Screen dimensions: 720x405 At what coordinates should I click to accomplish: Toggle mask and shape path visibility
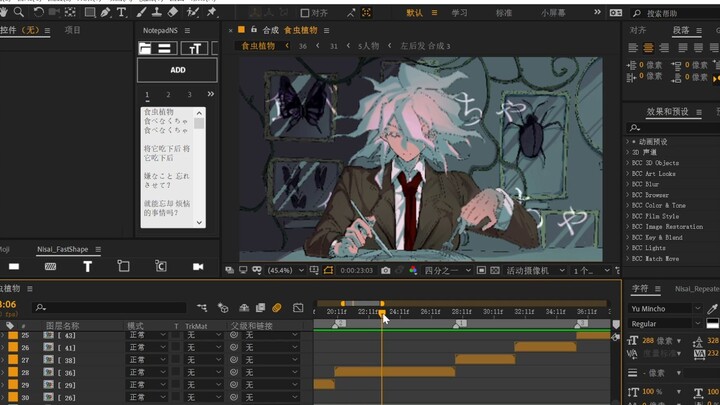click(328, 270)
